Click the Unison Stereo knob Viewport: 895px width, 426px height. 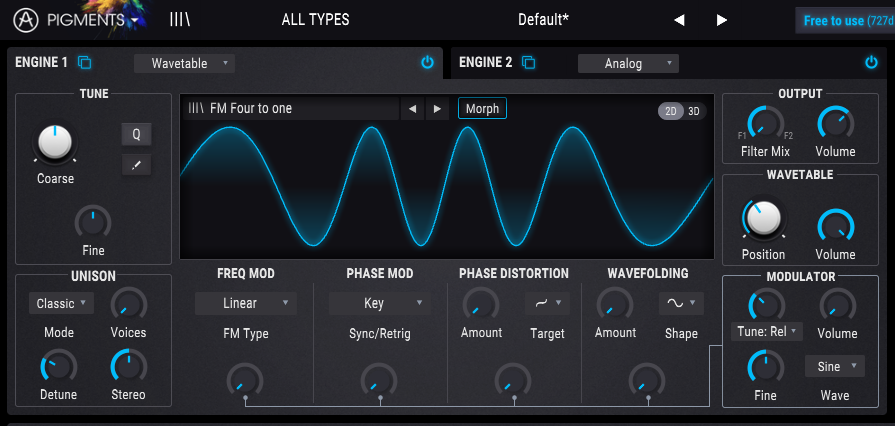pyautogui.click(x=128, y=367)
